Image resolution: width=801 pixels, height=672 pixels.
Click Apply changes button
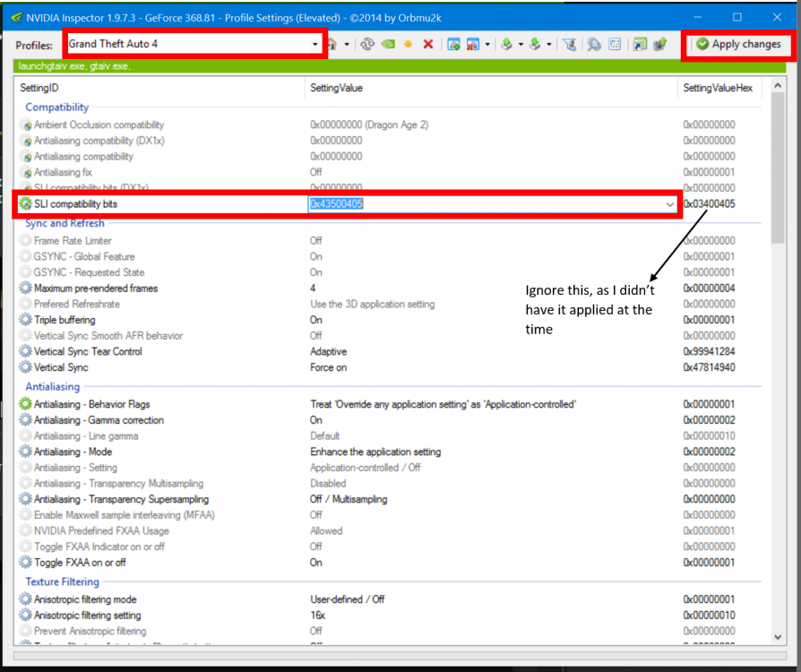click(738, 45)
